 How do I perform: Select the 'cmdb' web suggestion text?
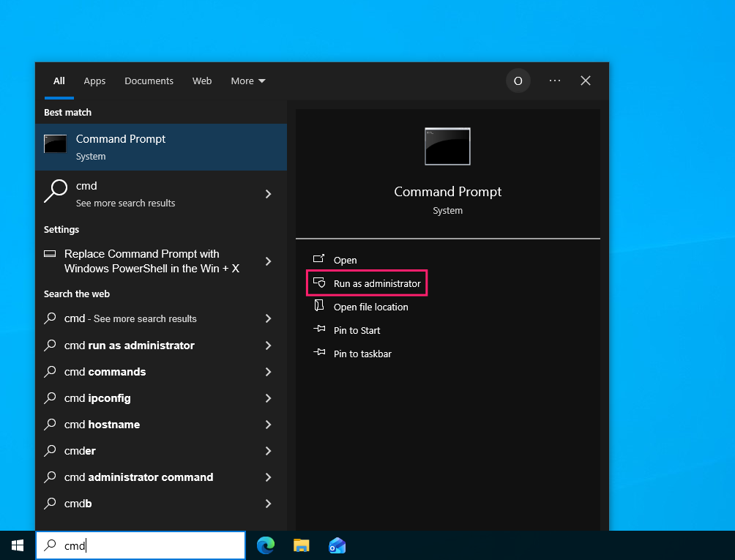[x=78, y=504]
